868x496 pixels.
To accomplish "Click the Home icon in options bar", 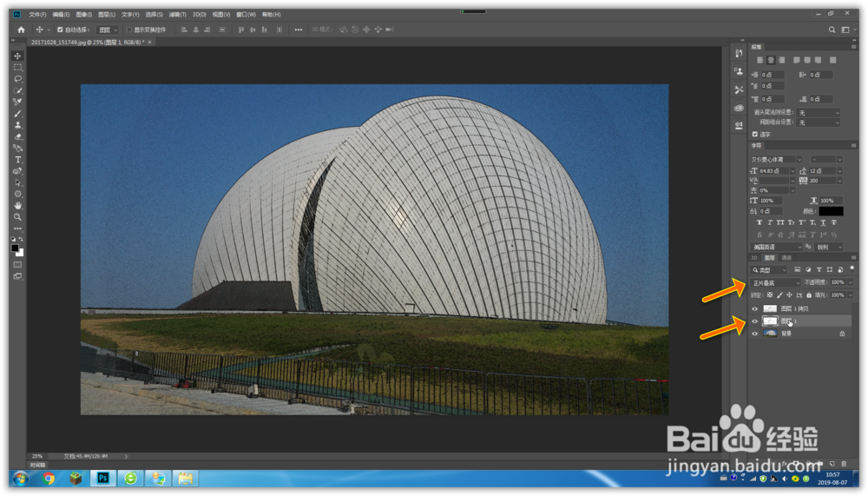I will 21,30.
